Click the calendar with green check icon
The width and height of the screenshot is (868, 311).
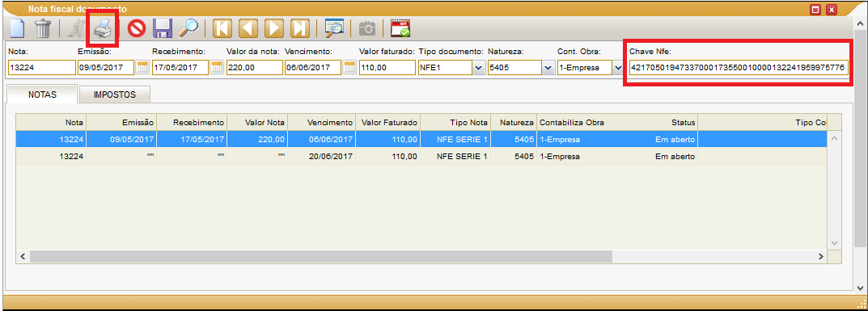[400, 28]
